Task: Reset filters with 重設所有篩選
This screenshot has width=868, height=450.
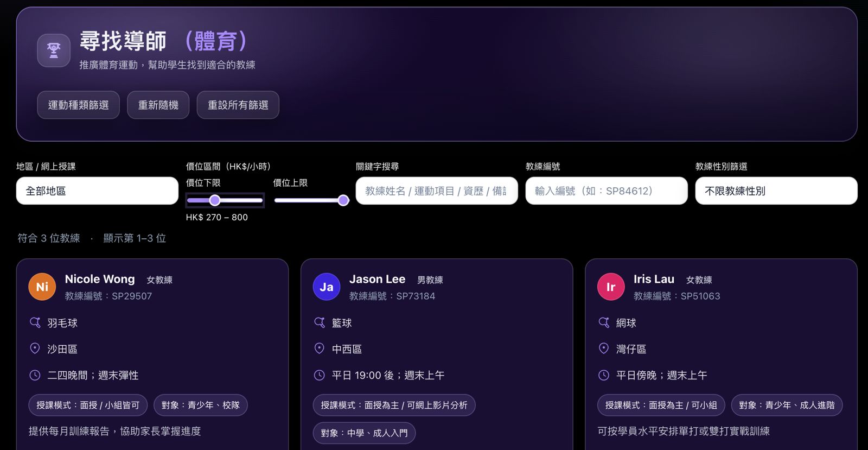Action: 238,105
